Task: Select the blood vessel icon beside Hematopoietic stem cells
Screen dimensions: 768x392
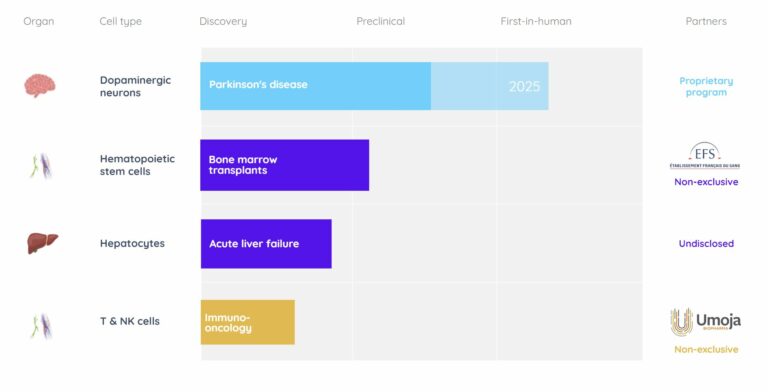Action: [x=42, y=166]
